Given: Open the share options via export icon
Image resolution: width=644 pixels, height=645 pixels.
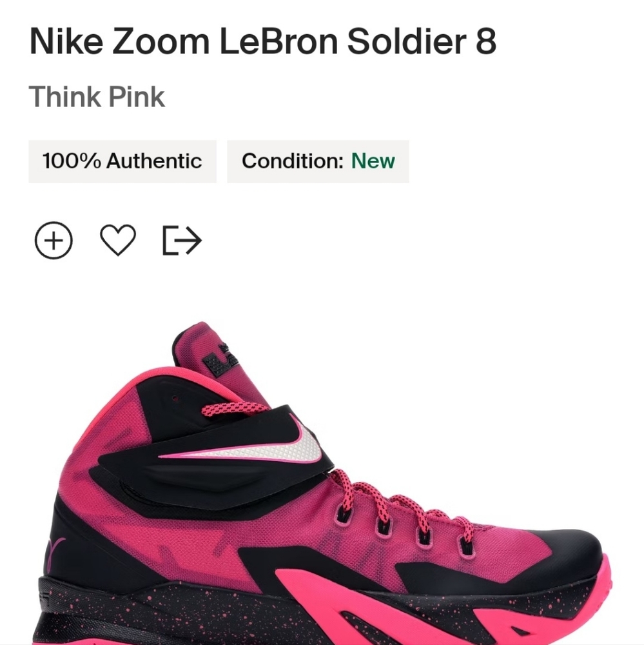Looking at the screenshot, I should pyautogui.click(x=182, y=239).
